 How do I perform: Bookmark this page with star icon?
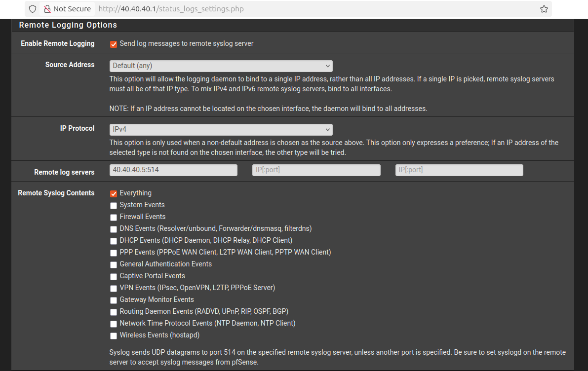pos(544,9)
